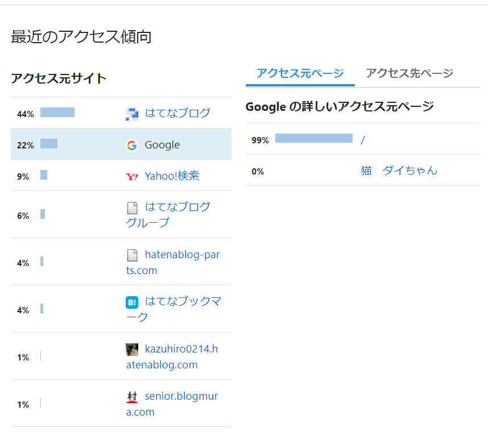Switch to the アクセス元ページ tab

click(300, 73)
